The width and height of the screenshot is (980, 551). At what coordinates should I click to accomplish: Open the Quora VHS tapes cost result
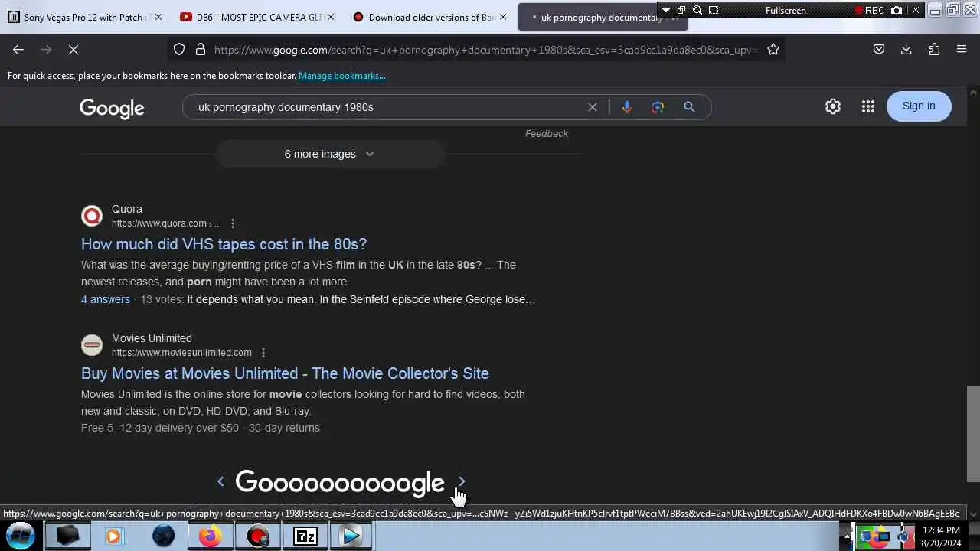[224, 244]
